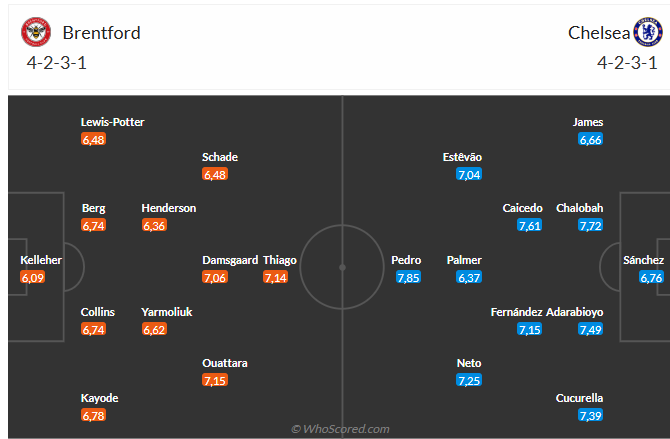Click Fernández's 7,15 rating badge

(530, 329)
